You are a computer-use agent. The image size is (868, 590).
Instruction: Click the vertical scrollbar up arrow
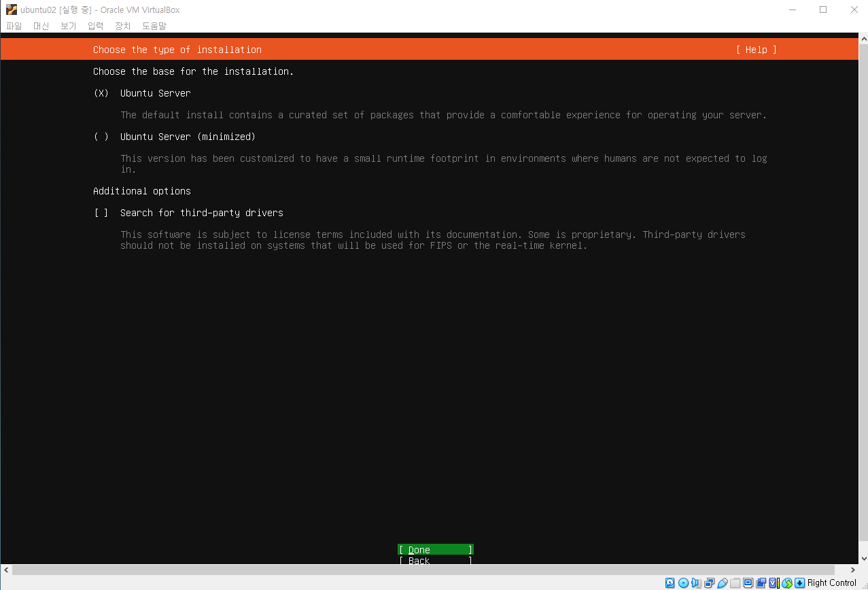[863, 39]
